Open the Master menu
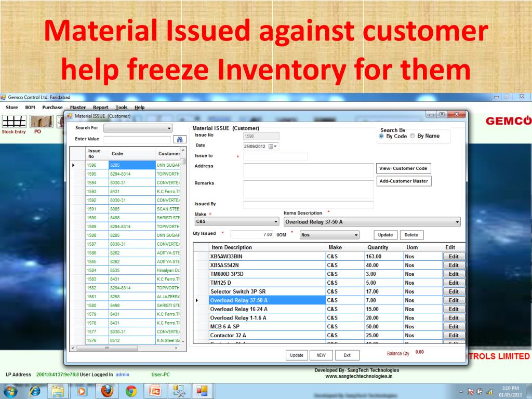 pos(78,108)
